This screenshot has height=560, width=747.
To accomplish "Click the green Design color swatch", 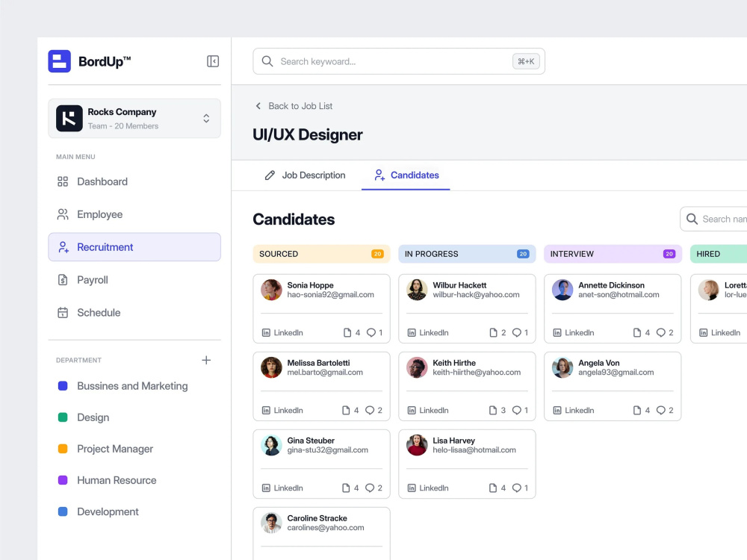I will [63, 417].
